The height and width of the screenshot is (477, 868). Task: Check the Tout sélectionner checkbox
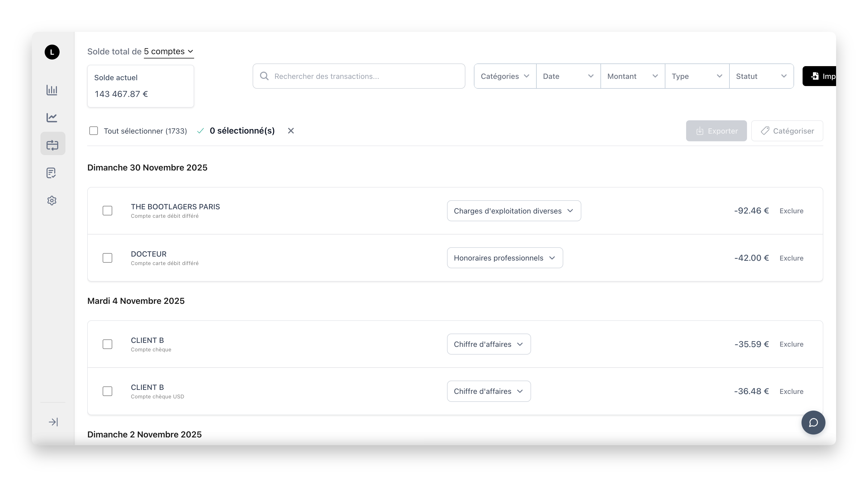pos(93,131)
